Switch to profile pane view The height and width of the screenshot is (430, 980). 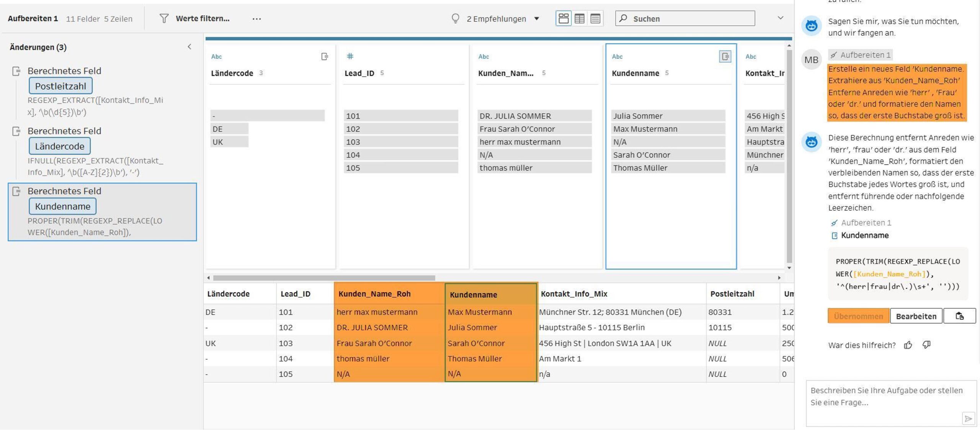[x=563, y=18]
